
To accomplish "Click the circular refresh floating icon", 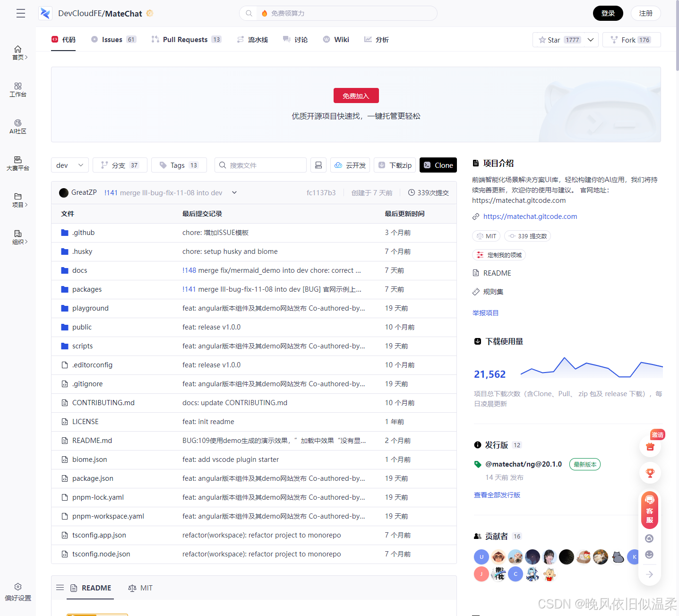I will click(x=649, y=538).
